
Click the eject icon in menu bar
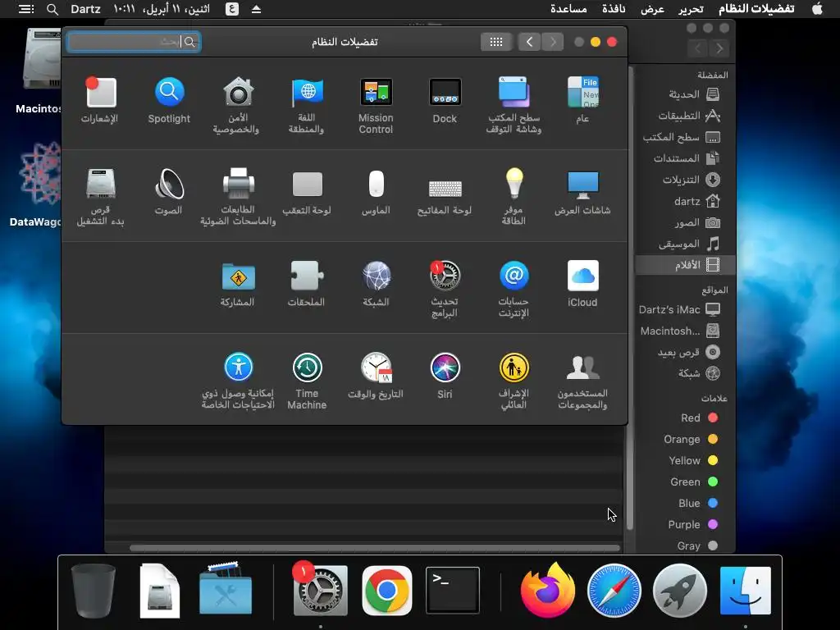256,9
